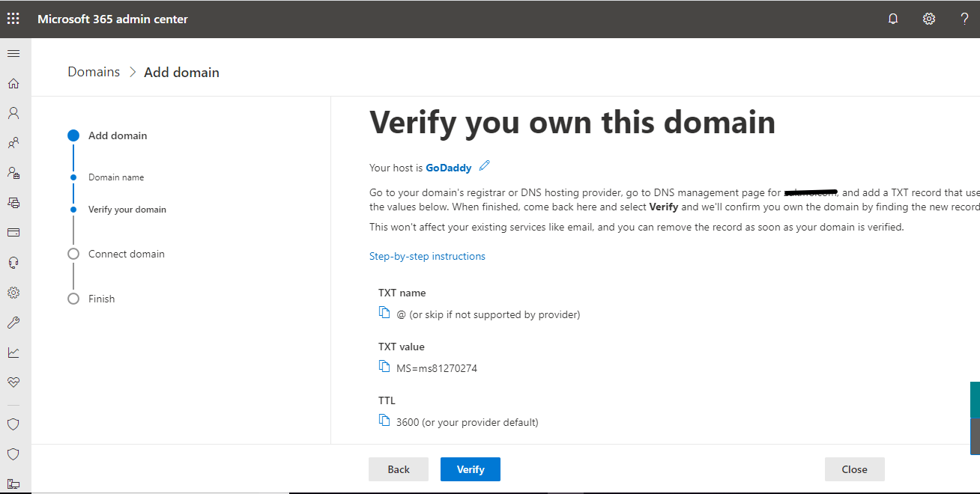
Task: Copy the TXT name value
Action: (x=384, y=313)
